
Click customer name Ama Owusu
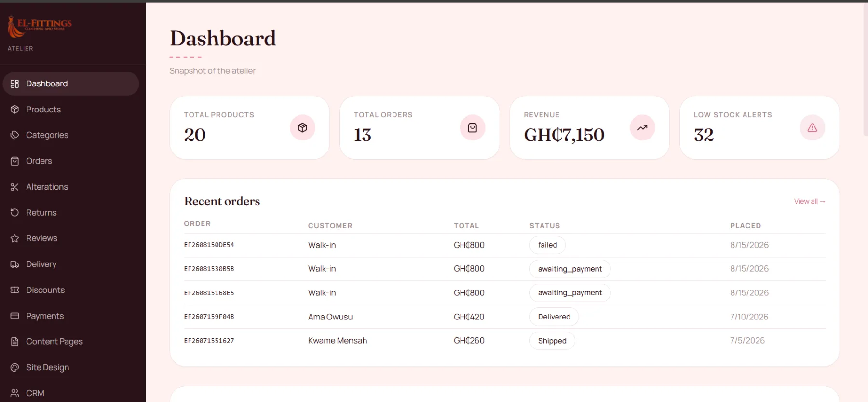coord(330,317)
